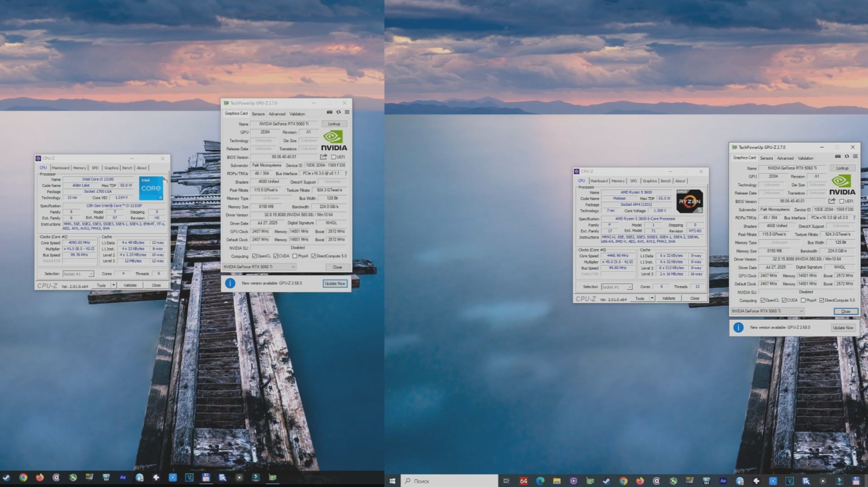868x487 pixels.
Task: Click the Intel Core i3 12100 name field
Action: pyautogui.click(x=98, y=179)
